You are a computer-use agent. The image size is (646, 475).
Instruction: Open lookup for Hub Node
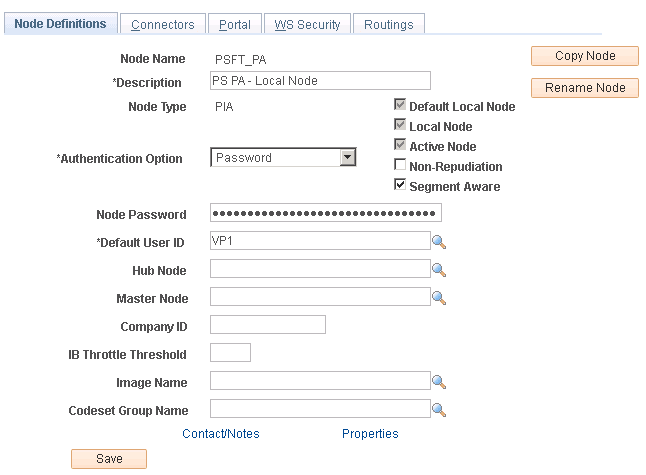(x=439, y=270)
